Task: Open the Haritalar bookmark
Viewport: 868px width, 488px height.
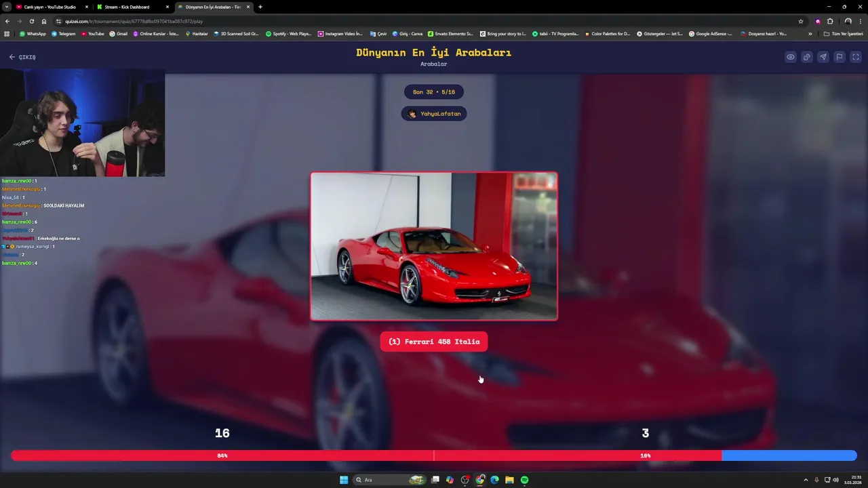Action: [197, 33]
